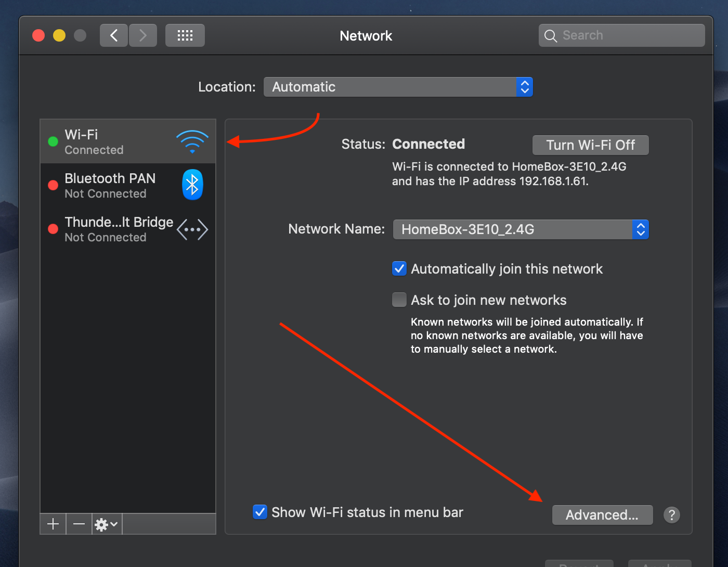The width and height of the screenshot is (728, 567).
Task: Enable Ask to join new networks checkbox
Action: pos(399,300)
